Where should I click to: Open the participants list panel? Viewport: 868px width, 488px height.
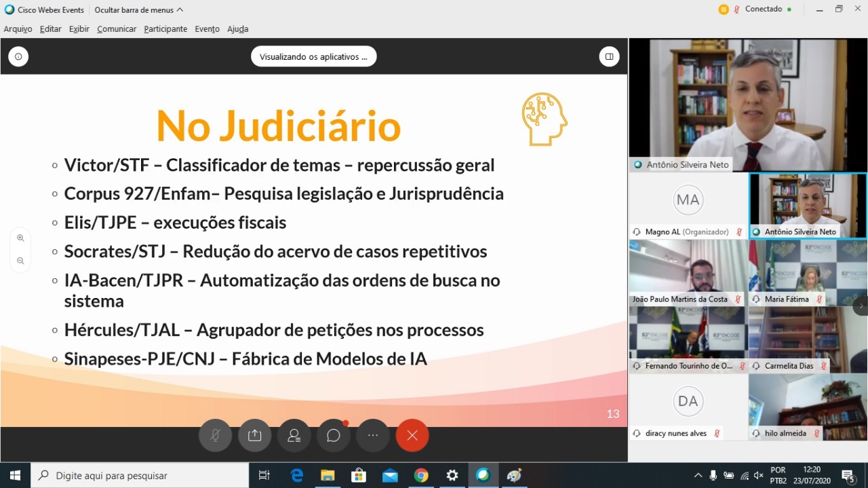coord(294,436)
